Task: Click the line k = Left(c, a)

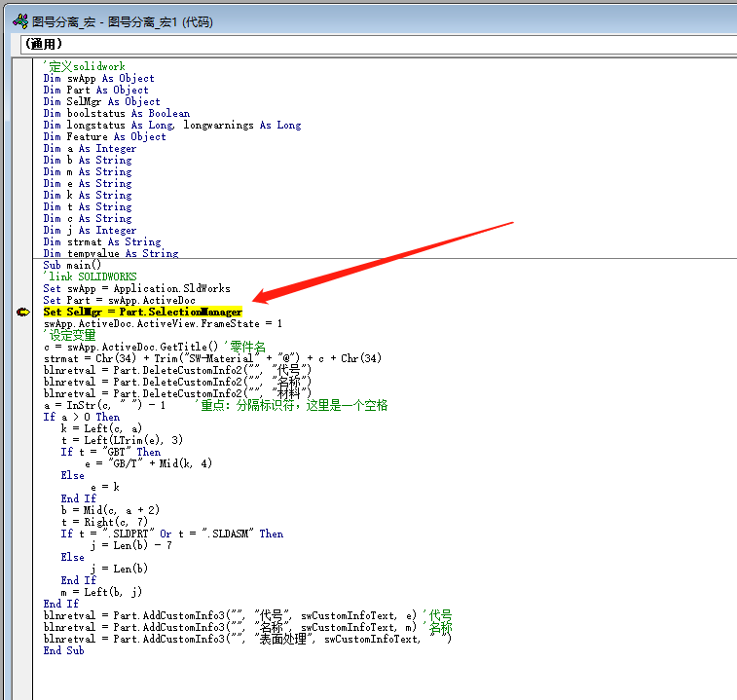Action: tap(101, 428)
